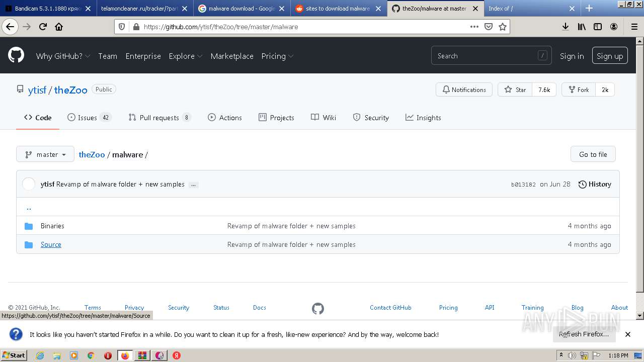
Task: Open the Team page link
Action: tap(108, 56)
